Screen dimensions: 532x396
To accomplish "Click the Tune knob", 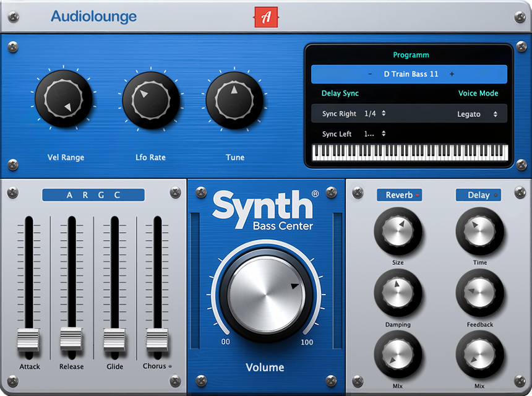I will pos(234,100).
